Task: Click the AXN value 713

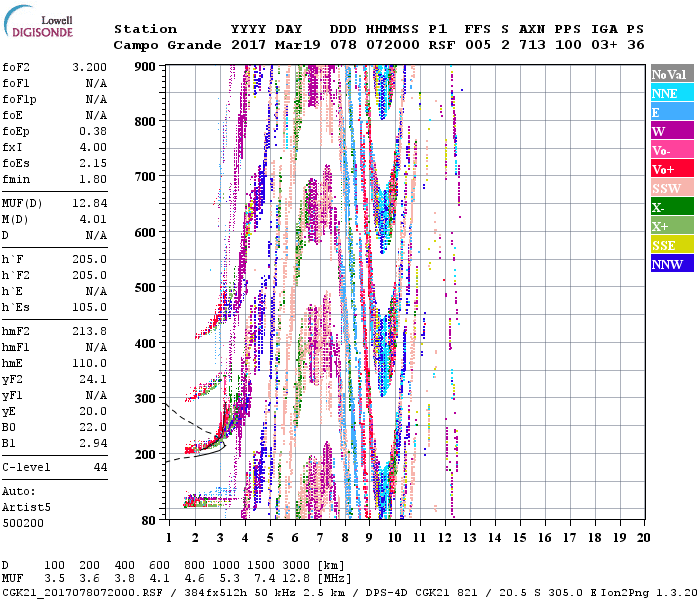Action: tap(532, 45)
